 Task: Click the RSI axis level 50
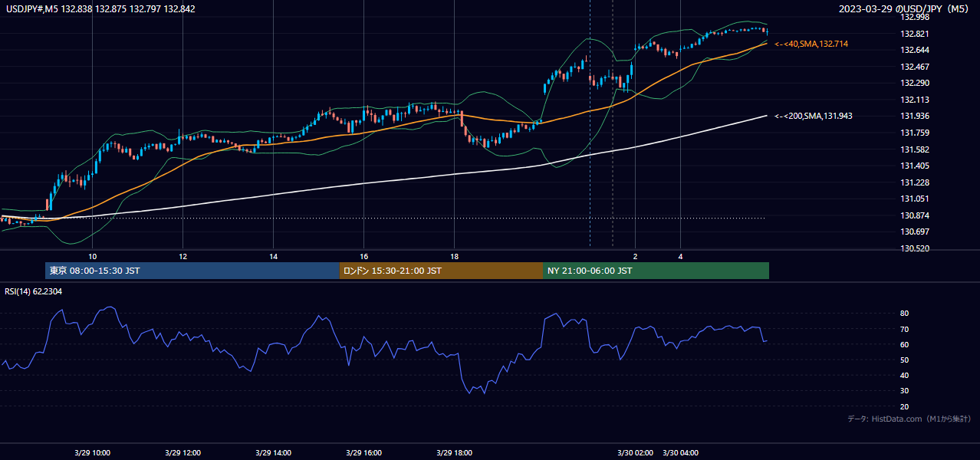click(904, 360)
